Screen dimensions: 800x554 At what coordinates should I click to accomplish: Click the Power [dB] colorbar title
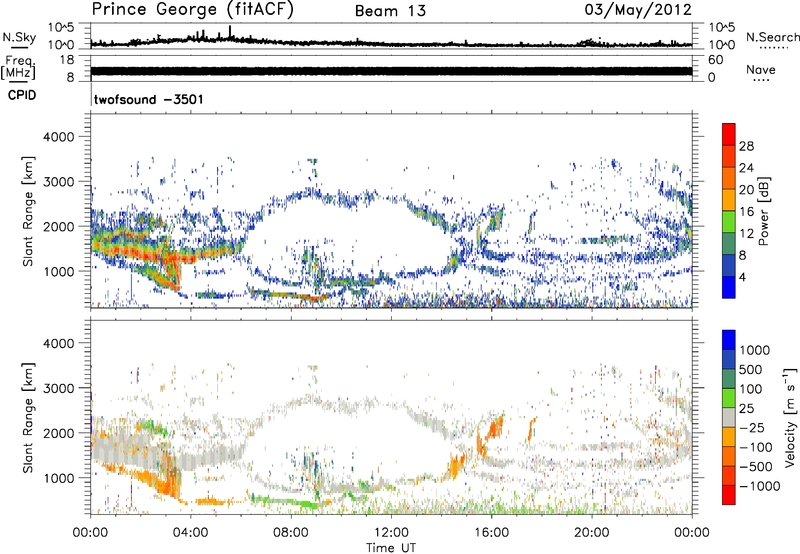763,211
